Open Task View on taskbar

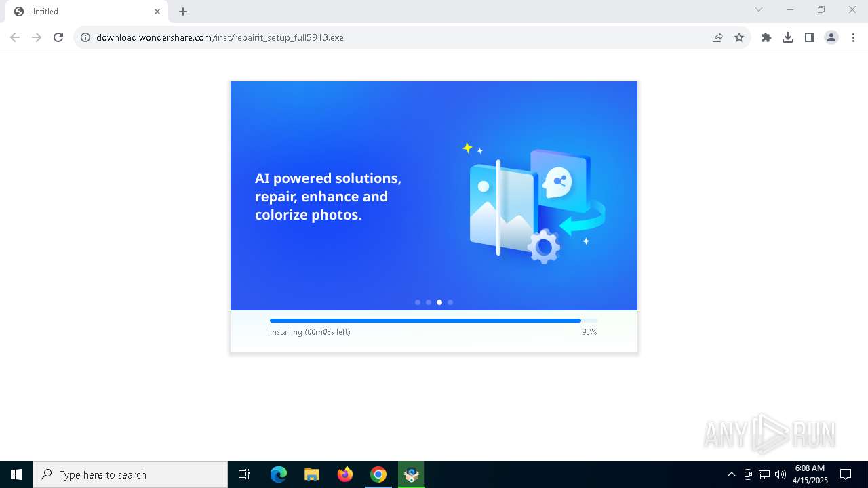(244, 474)
